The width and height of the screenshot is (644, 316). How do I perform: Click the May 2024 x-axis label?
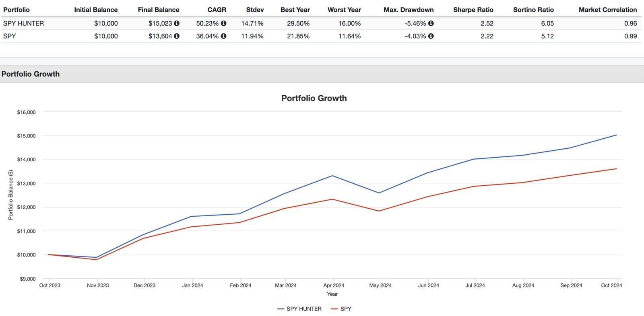[x=380, y=285]
